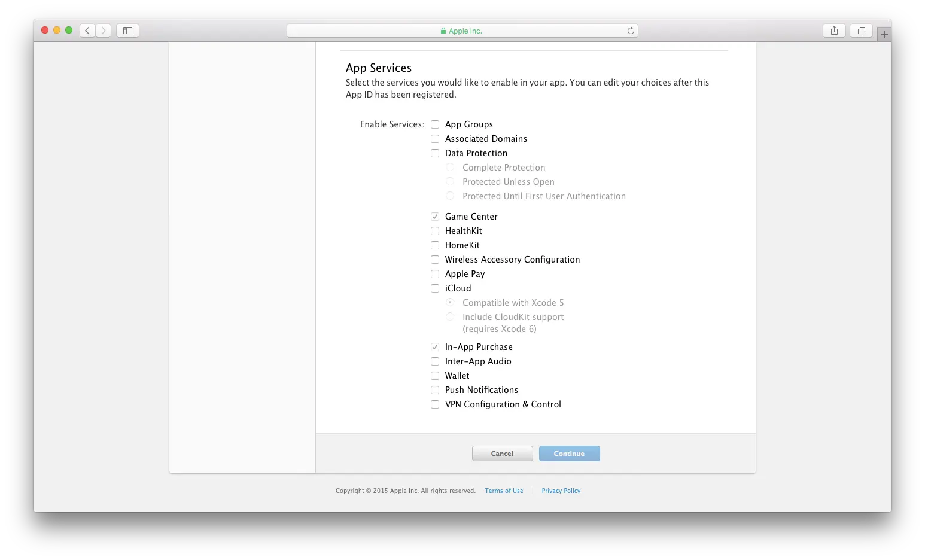Toggle the In-App Purchase checkbox
Screen dimensions: 925x560
(x=435, y=347)
